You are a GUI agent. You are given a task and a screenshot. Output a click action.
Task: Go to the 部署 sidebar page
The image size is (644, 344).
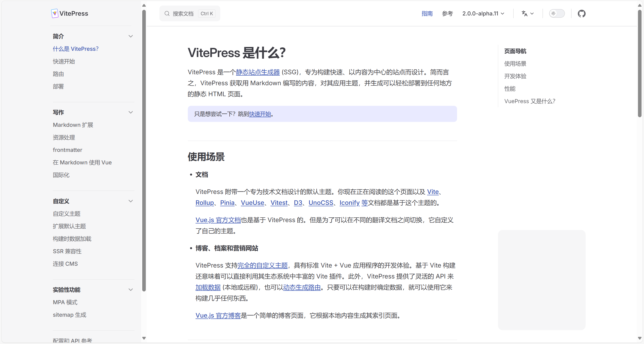coord(58,86)
